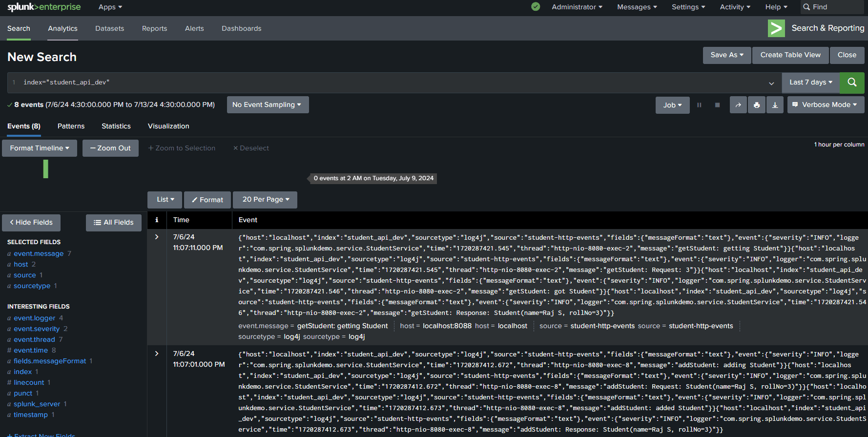Expand the search bar with chevron
Image resolution: width=868 pixels, height=437 pixels.
coord(771,83)
